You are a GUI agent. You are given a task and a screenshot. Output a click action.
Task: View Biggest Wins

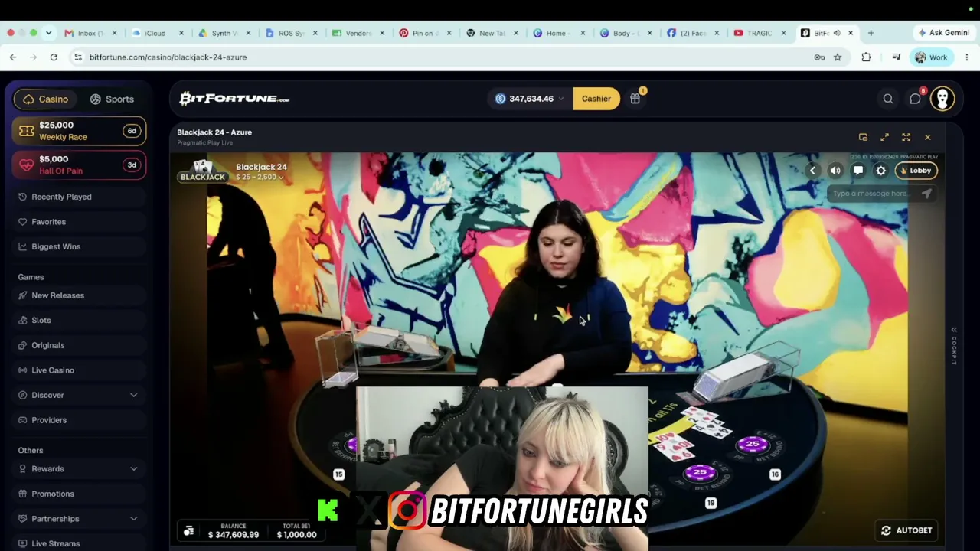point(78,246)
